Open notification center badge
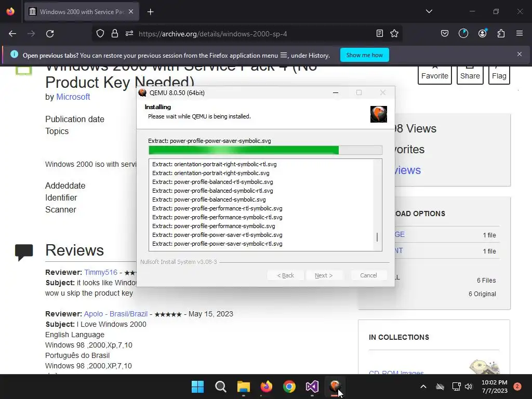 tap(517, 387)
